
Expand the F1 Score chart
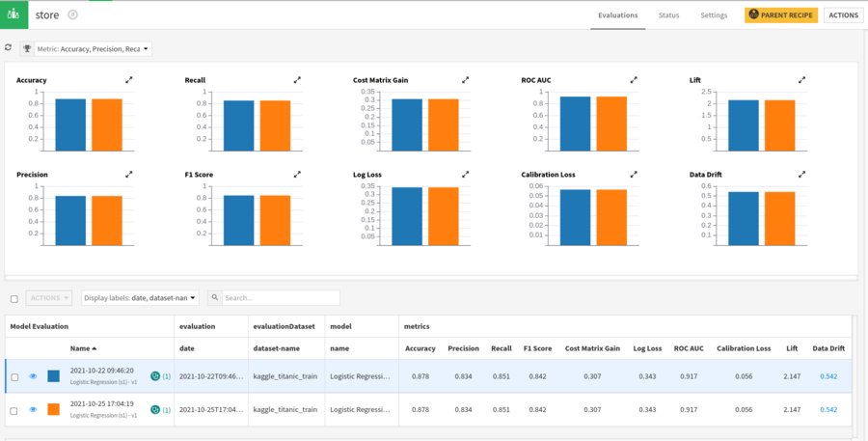pyautogui.click(x=297, y=174)
